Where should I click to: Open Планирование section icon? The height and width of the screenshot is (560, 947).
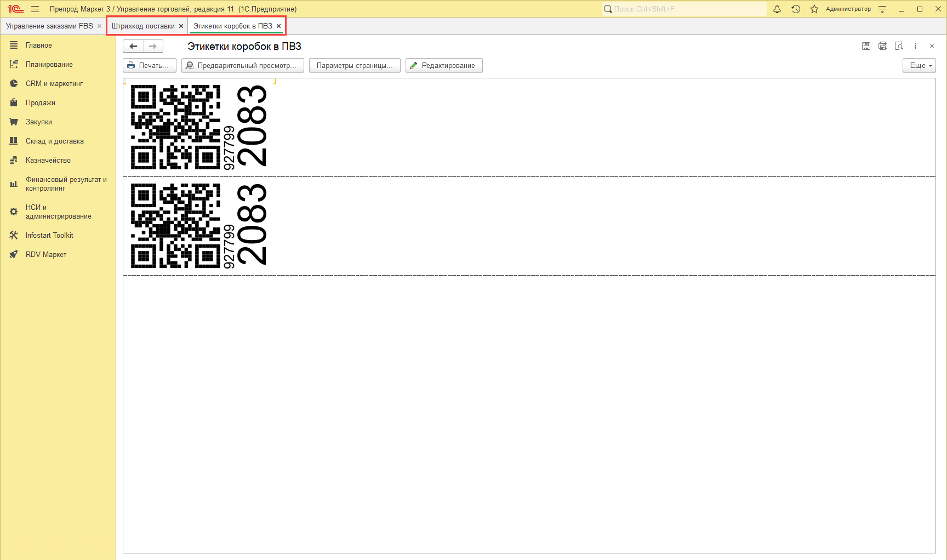14,65
